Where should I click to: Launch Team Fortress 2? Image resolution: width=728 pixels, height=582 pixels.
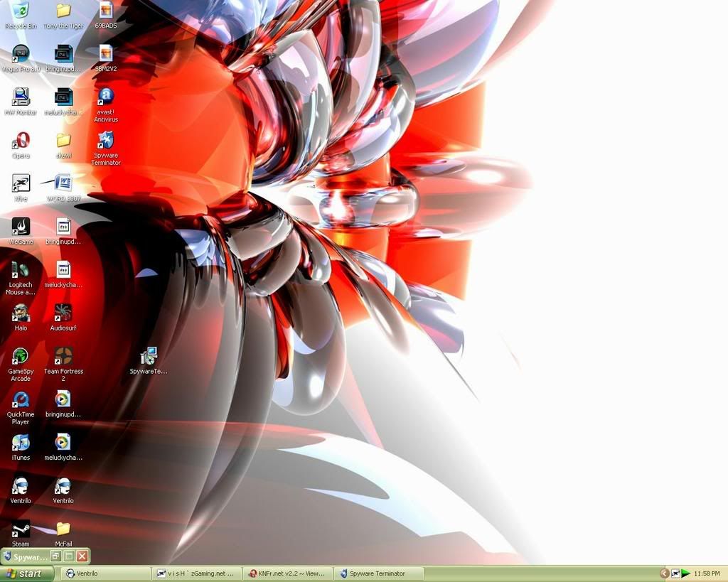[63, 355]
